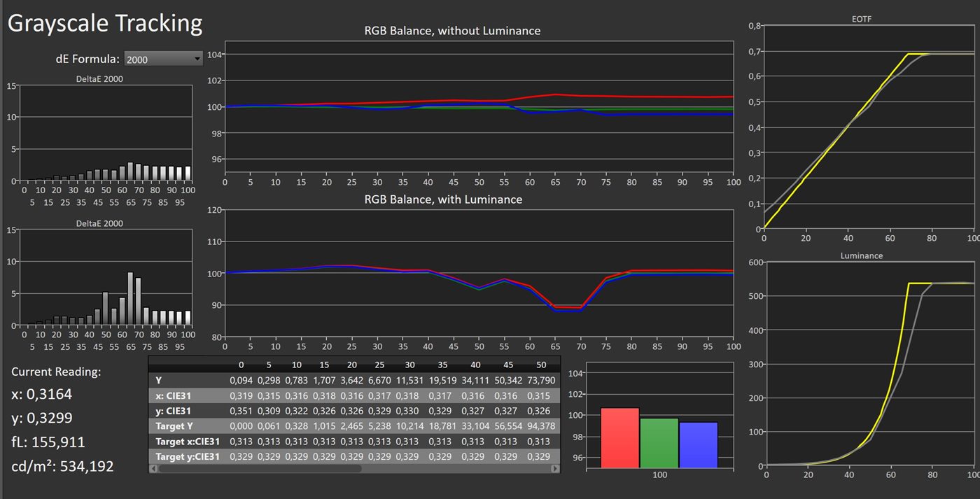Select the Target x:CIE31 row label

pos(186,442)
